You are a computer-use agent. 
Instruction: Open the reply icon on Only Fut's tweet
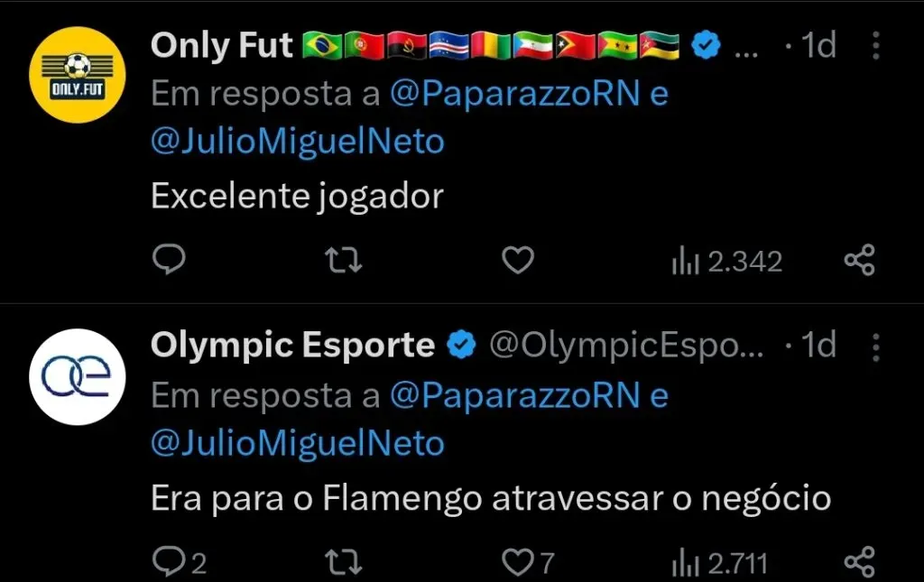pos(167,260)
